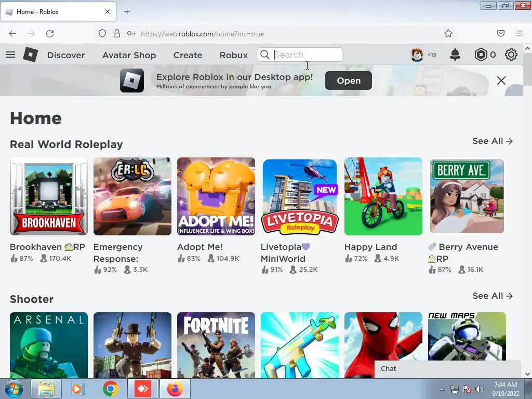Screen dimensions: 532x399
Task: Reload the page
Action: 50,34
